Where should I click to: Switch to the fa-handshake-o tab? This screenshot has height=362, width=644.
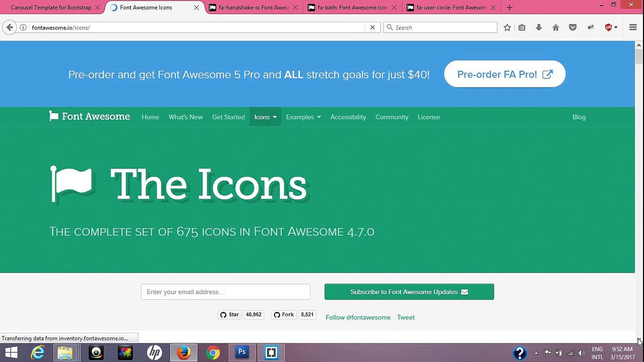[x=254, y=8]
